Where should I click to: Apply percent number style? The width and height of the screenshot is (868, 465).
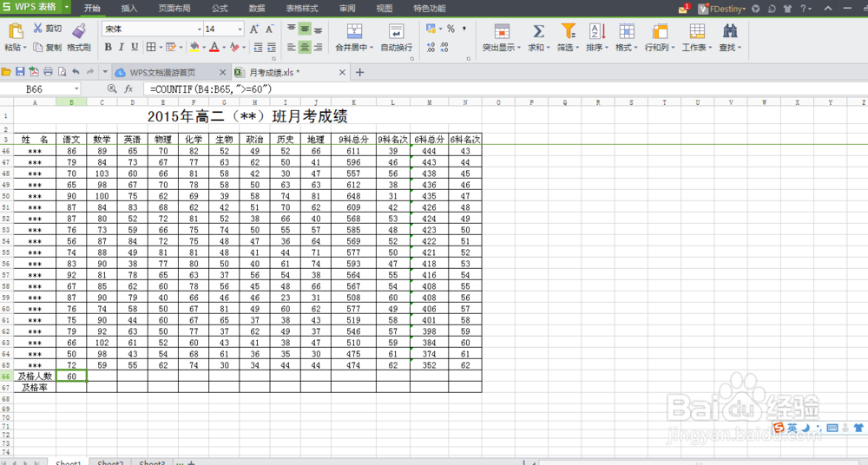click(450, 29)
